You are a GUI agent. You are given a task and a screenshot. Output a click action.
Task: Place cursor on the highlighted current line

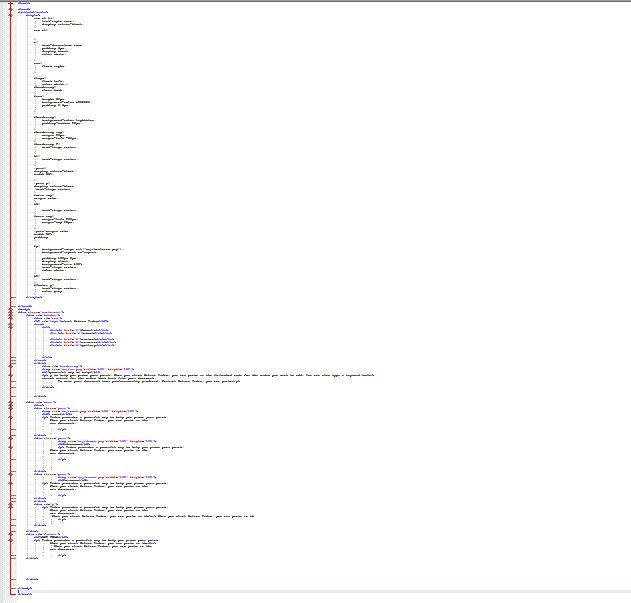(322, 591)
